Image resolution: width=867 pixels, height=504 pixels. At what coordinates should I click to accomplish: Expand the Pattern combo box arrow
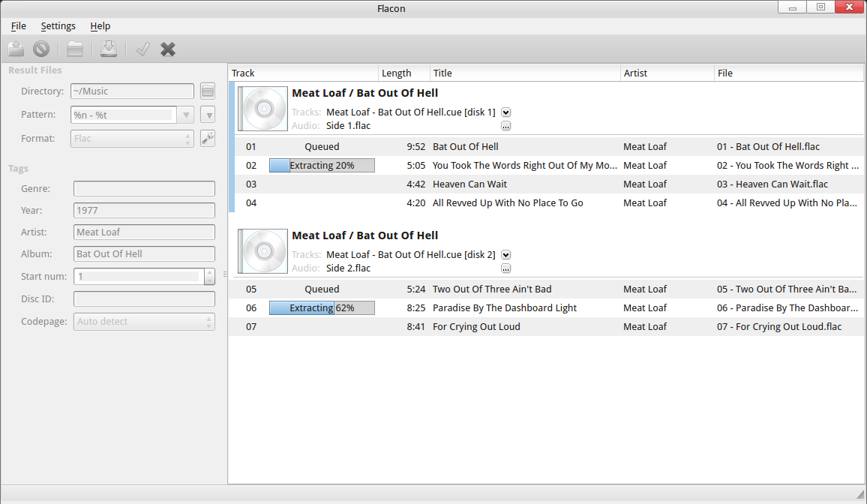186,115
